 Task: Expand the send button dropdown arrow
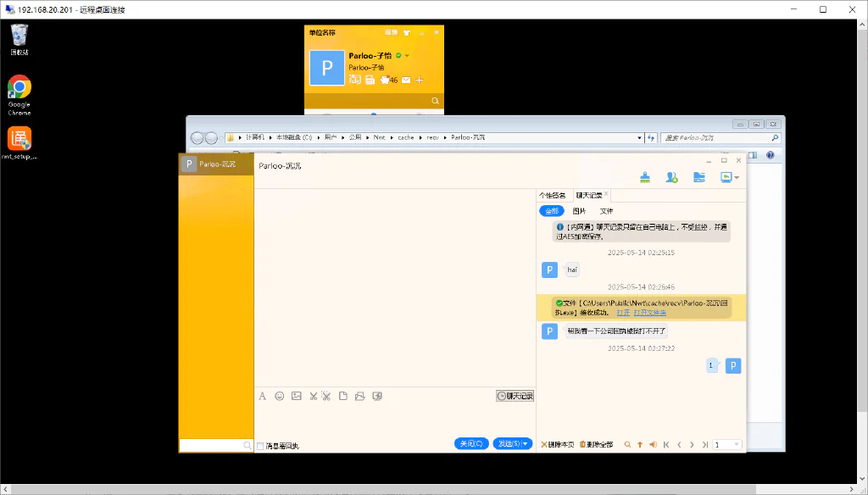(x=526, y=443)
